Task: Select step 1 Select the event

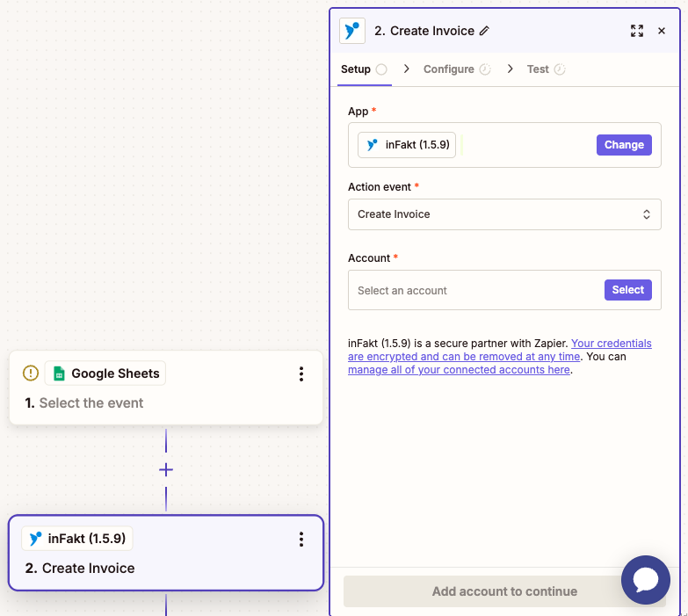Action: tap(166, 388)
